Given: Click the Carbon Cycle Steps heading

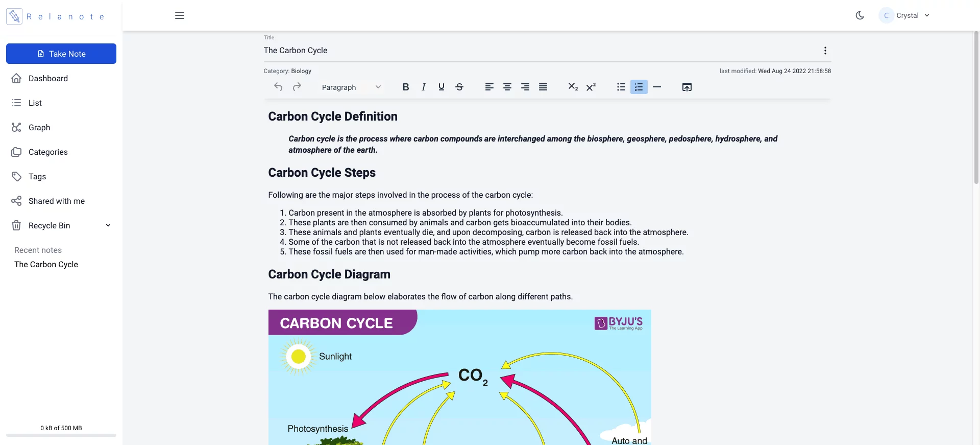Looking at the screenshot, I should tap(322, 173).
